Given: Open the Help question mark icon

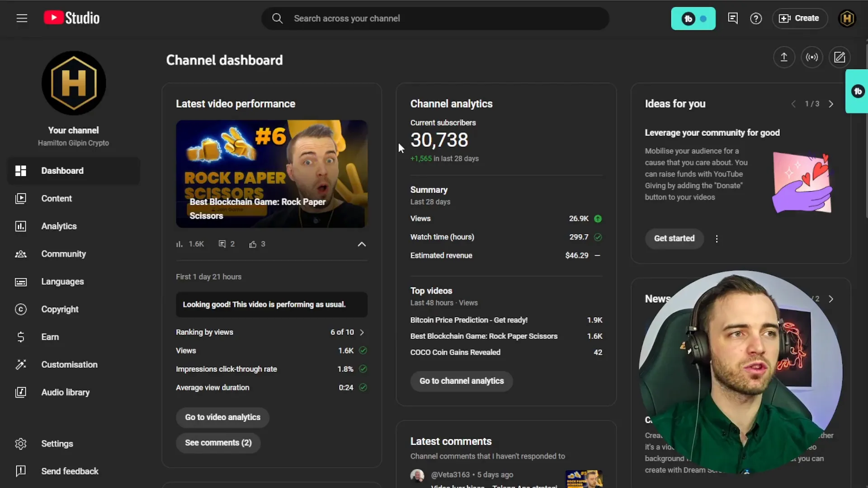Looking at the screenshot, I should pos(756,19).
